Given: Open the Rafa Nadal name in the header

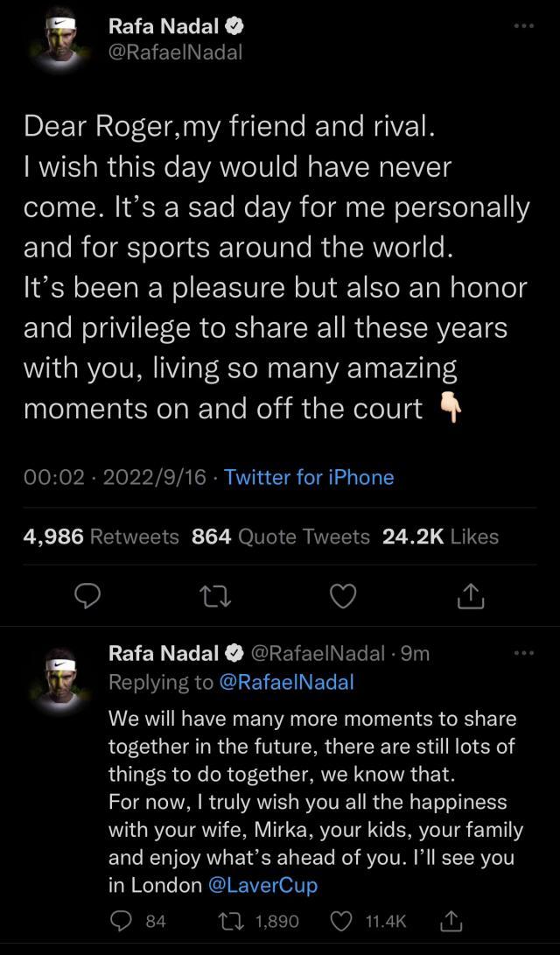Looking at the screenshot, I should [164, 26].
